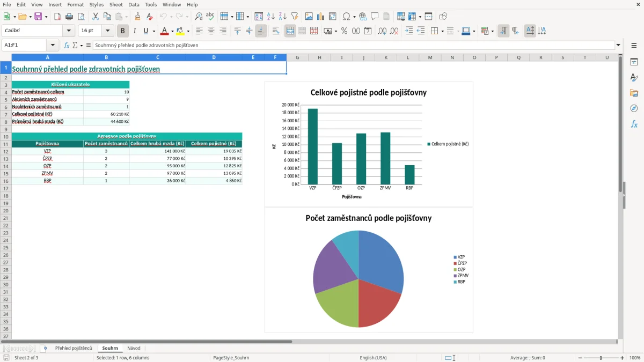Viewport: 644px width, 362px height.
Task: Switch to the Návod sheet tab
Action: pyautogui.click(x=134, y=349)
